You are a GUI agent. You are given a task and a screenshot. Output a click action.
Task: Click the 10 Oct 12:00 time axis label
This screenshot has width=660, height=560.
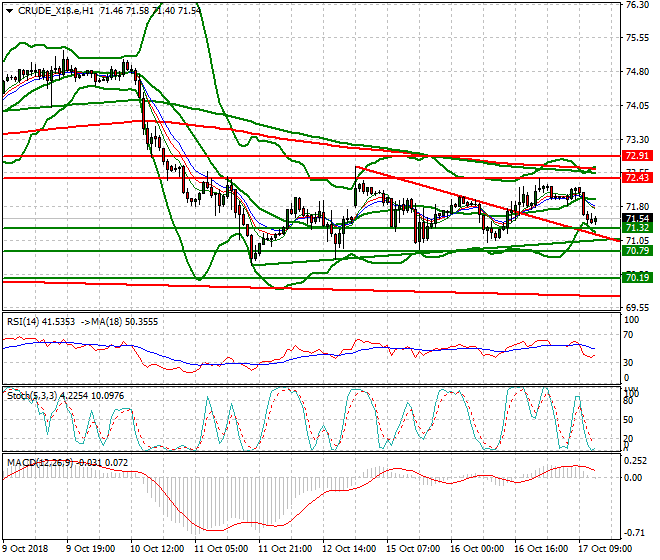click(x=157, y=549)
